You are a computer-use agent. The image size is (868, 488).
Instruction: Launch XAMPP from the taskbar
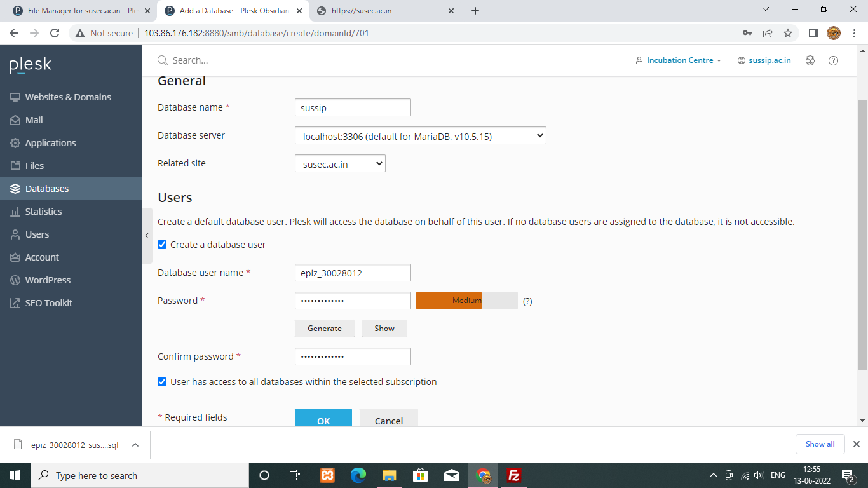tap(327, 475)
